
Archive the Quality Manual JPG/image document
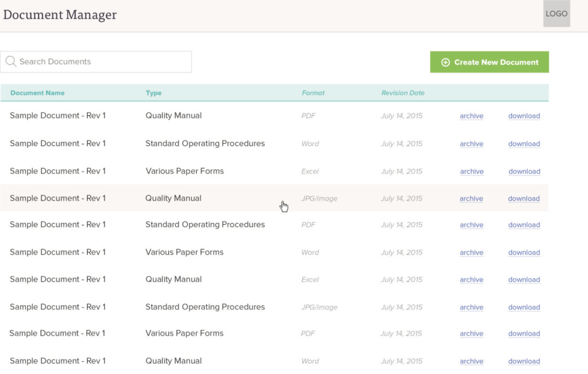(x=471, y=198)
